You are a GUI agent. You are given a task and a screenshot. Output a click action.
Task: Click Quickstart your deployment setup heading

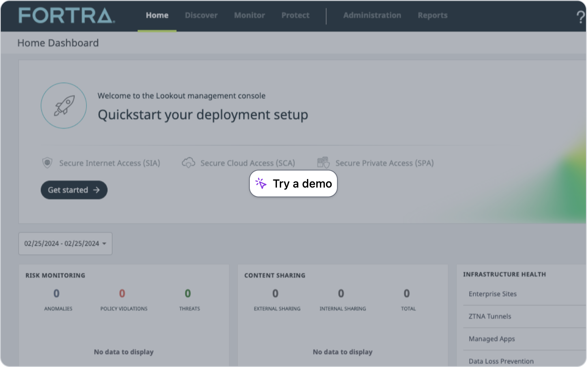pyautogui.click(x=203, y=115)
